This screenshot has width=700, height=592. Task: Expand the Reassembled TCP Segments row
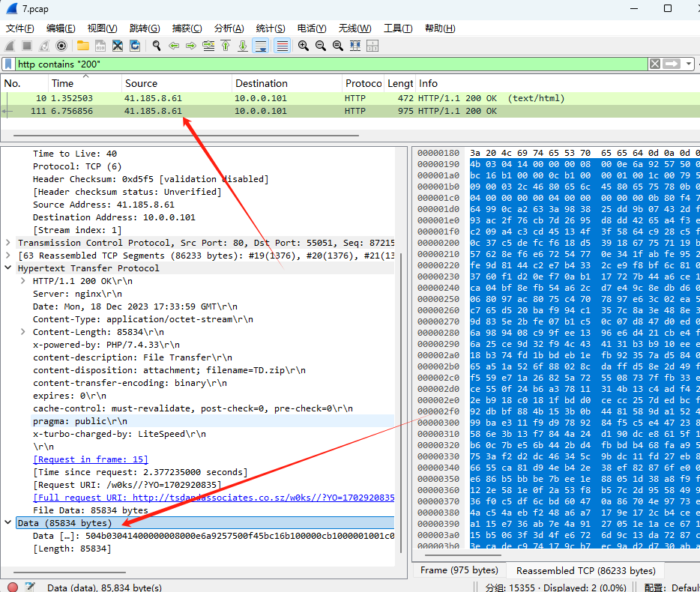tap(8, 256)
